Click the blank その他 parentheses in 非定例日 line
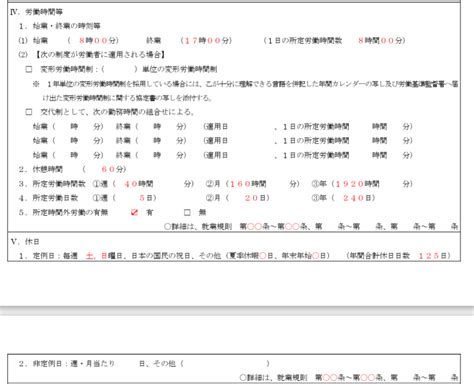474x384 pixels. (225, 363)
